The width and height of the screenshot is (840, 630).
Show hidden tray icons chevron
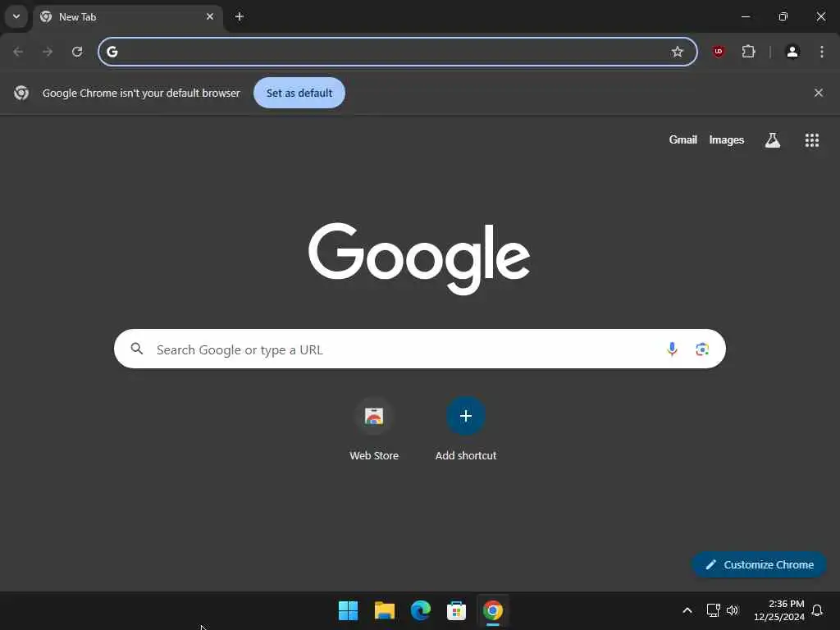(x=687, y=610)
